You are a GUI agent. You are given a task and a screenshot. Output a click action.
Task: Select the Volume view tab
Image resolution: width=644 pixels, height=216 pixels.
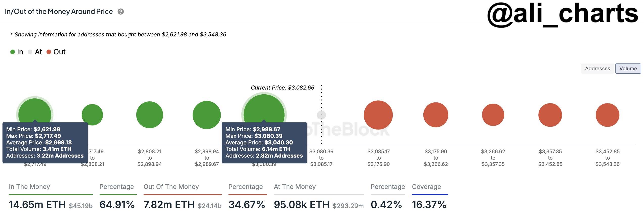629,68
